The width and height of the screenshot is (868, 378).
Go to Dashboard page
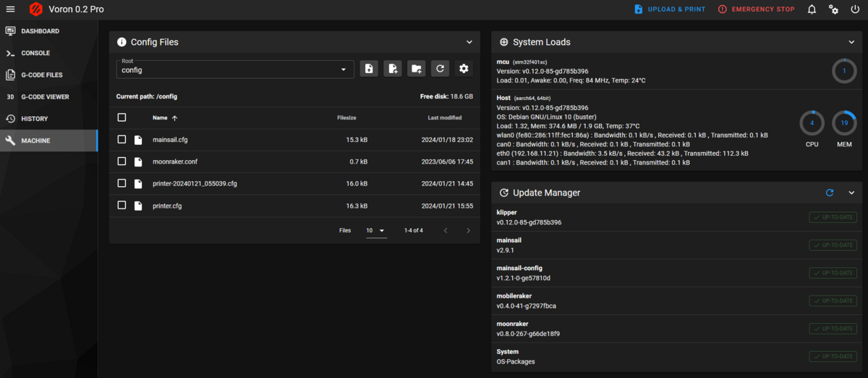tap(48, 31)
